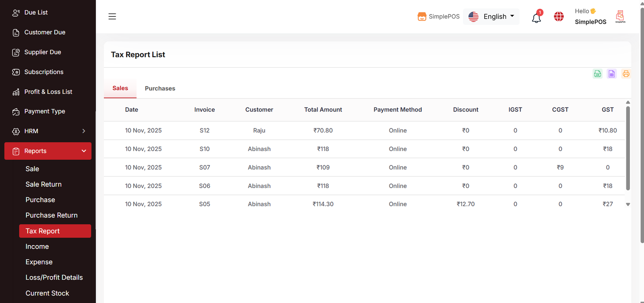Click the SimplePOS store icon

[x=422, y=16]
